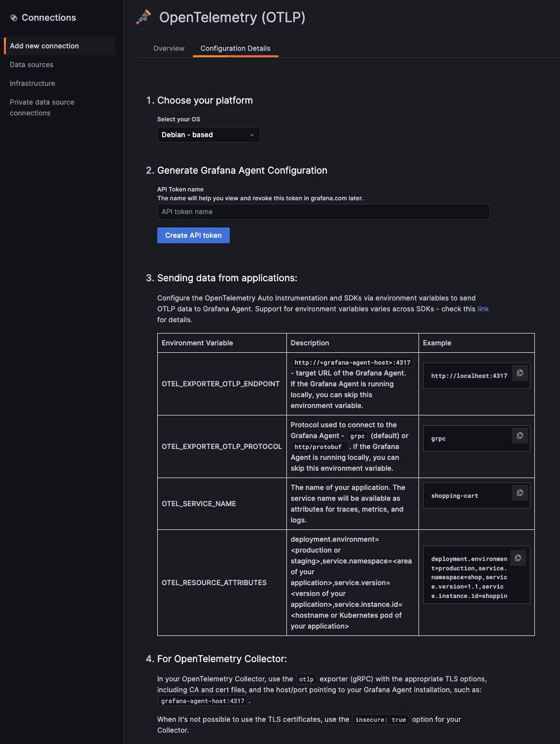Copy the shopping-cart example value
This screenshot has height=744, width=560.
click(520, 493)
